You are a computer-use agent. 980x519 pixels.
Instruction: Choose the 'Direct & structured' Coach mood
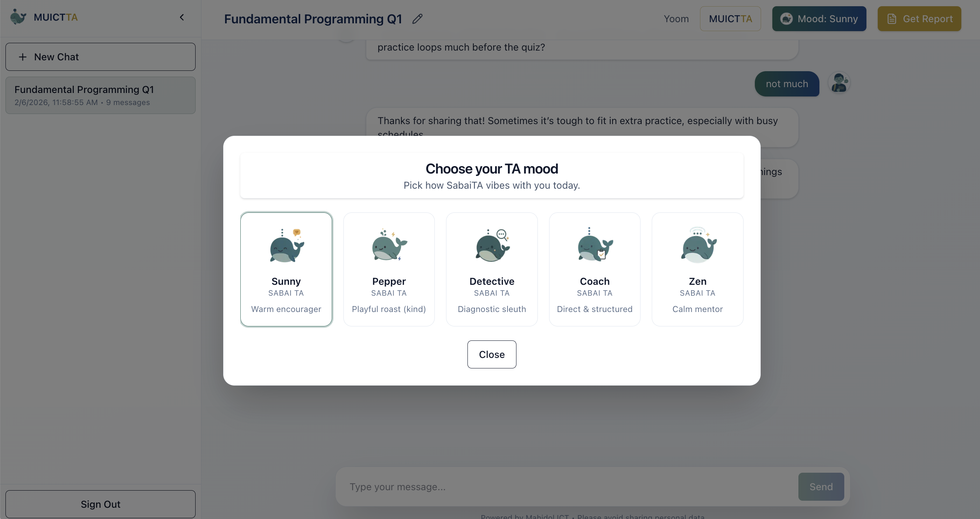(595, 269)
